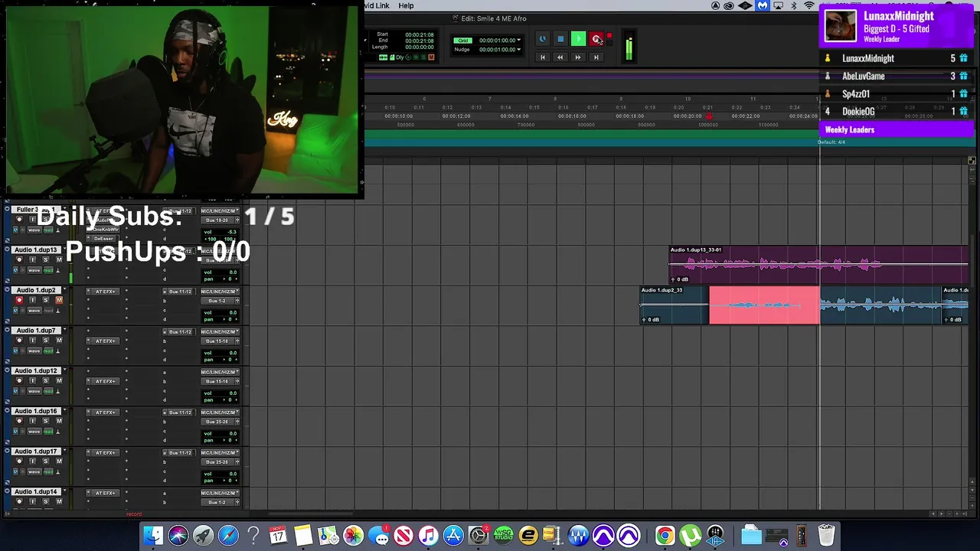
Task: Open Audio 1.dup16 track view selector 'wave'
Action: (33, 432)
